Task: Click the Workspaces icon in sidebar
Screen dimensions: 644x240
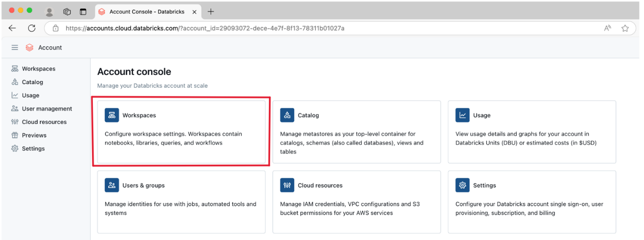Action: 15,68
